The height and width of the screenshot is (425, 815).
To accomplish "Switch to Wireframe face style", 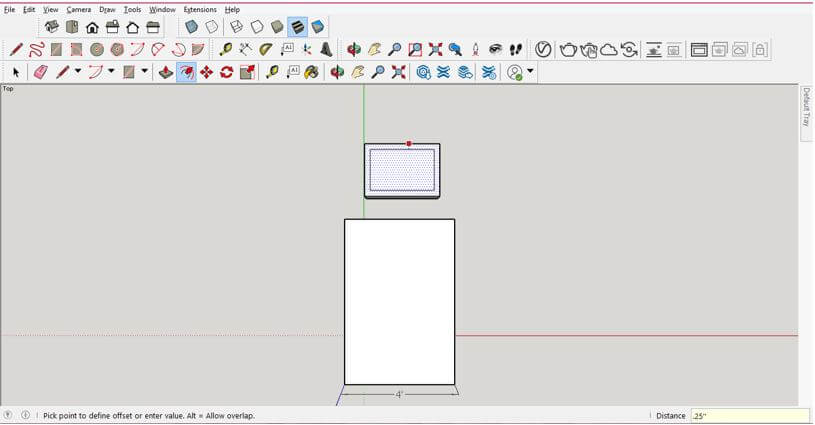I will pyautogui.click(x=236, y=27).
